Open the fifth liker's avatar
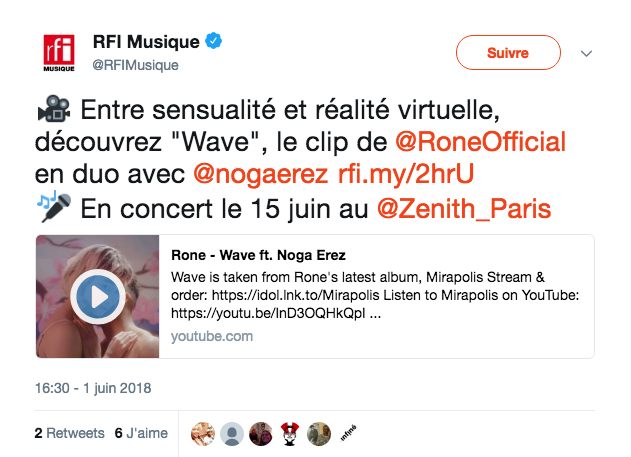 (319, 433)
